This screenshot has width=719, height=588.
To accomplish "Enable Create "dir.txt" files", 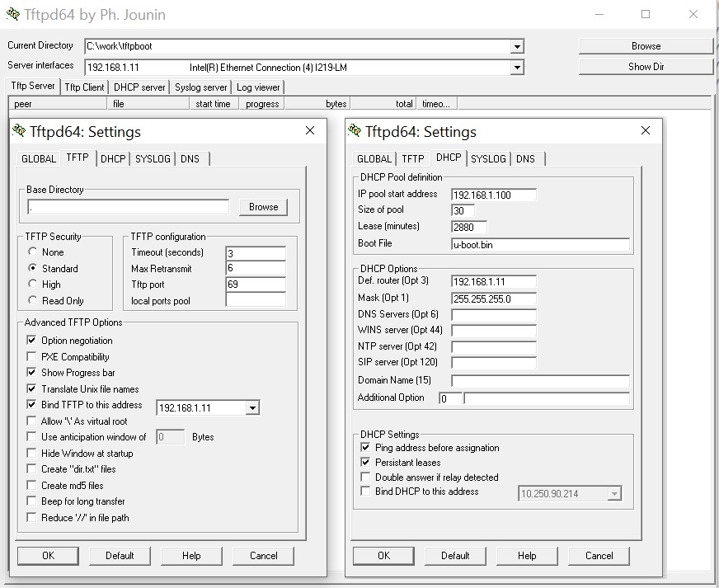I will tap(31, 468).
